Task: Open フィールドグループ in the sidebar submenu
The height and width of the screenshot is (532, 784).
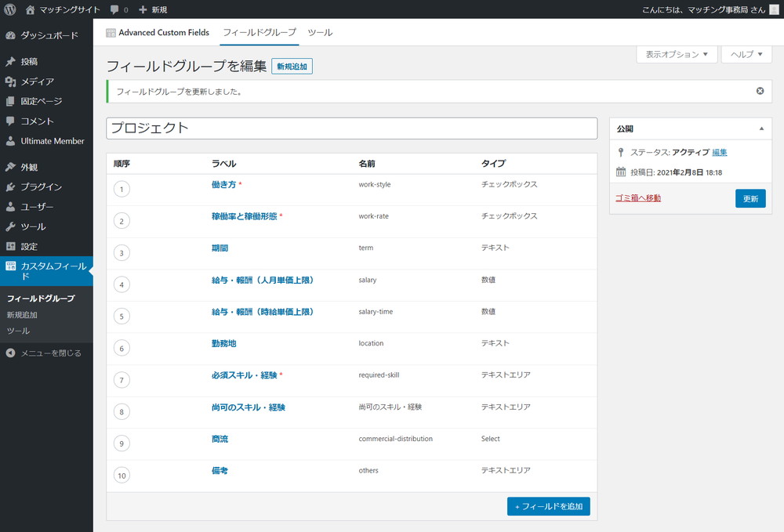Action: pos(41,299)
